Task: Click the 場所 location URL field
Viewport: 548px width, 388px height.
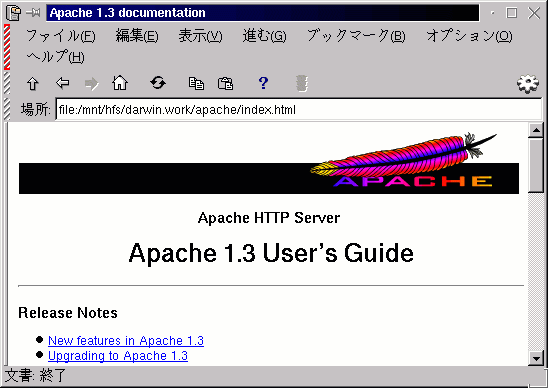Action: [x=299, y=110]
